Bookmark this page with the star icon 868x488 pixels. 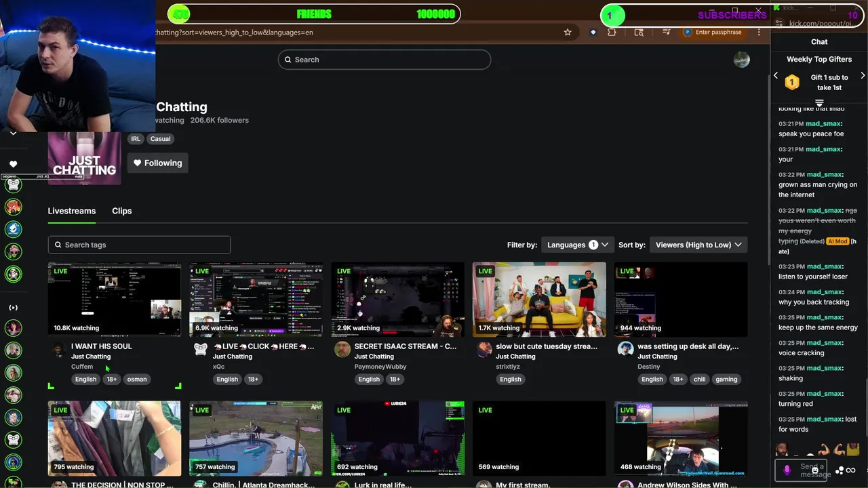pos(568,32)
